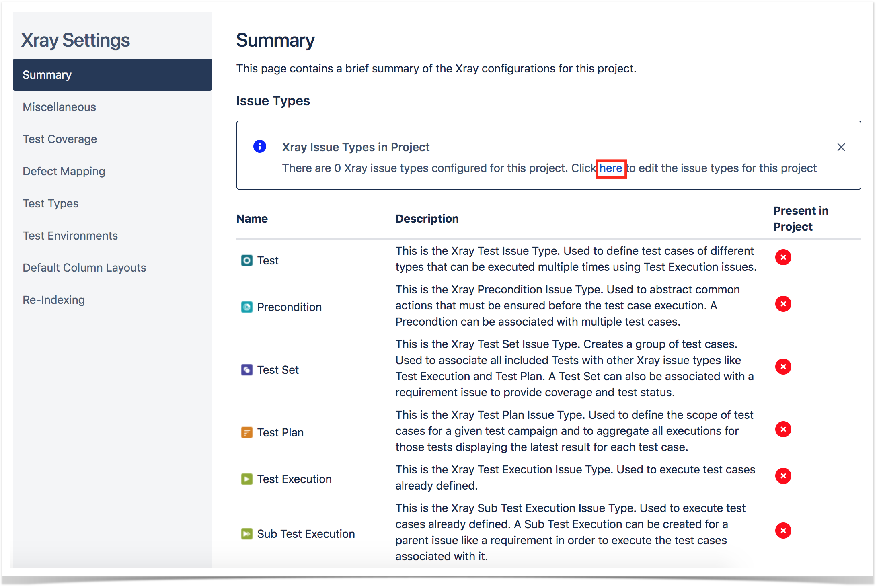Click the 'here' link to edit issue types

click(610, 168)
